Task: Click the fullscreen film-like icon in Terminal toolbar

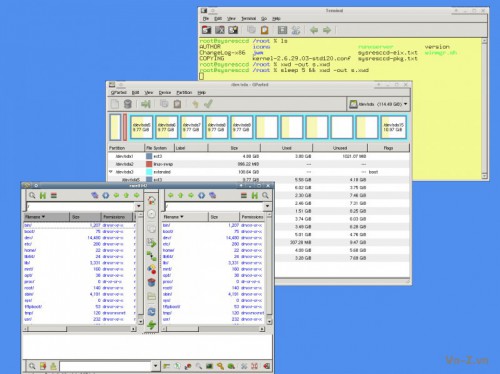Action: point(282,30)
